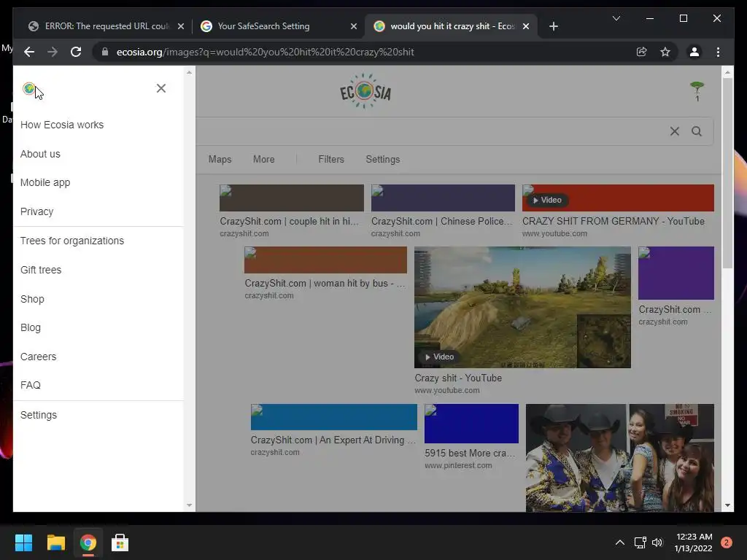Go back with the browser back arrow
This screenshot has width=747, height=560.
[29, 52]
